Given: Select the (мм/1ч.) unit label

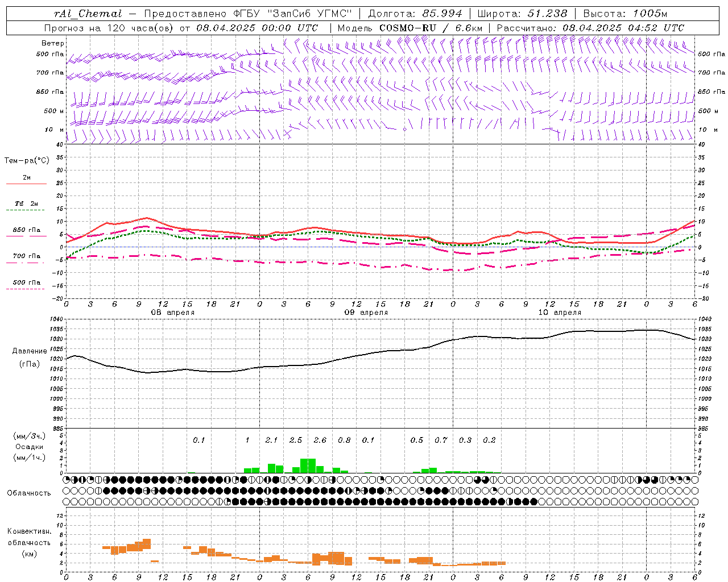Looking at the screenshot, I should [29, 458].
